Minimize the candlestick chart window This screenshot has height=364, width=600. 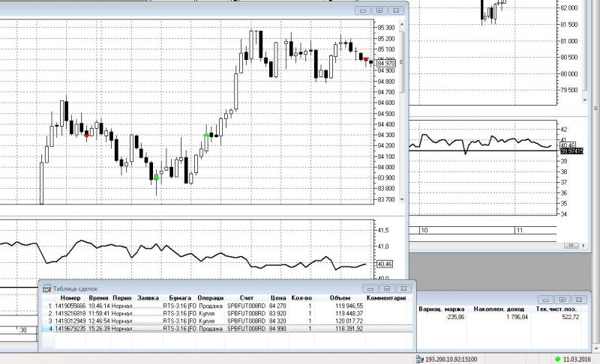(362, 10)
